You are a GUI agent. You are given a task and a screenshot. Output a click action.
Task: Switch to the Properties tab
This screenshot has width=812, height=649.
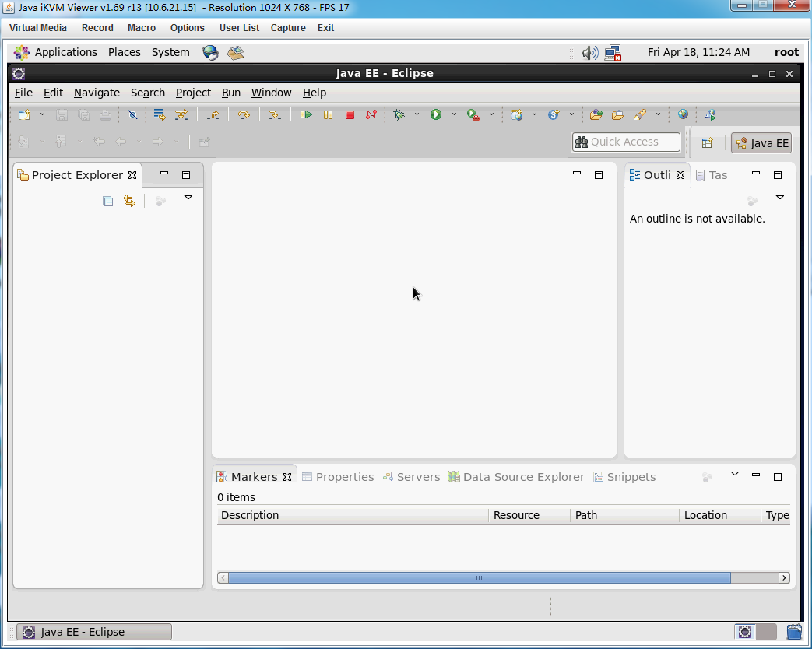(x=338, y=477)
